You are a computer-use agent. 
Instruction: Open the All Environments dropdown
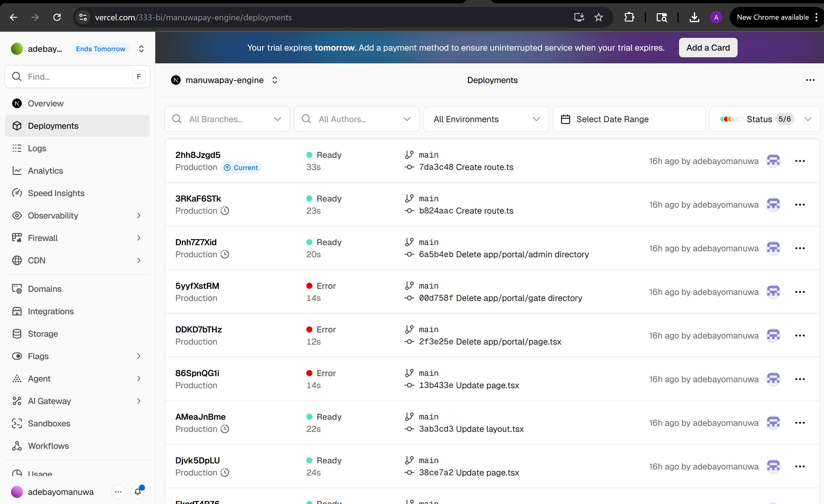(486, 119)
